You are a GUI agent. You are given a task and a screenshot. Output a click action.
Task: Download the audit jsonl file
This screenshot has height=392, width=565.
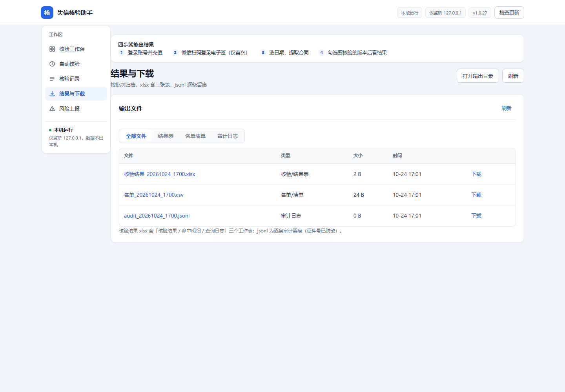coord(476,216)
